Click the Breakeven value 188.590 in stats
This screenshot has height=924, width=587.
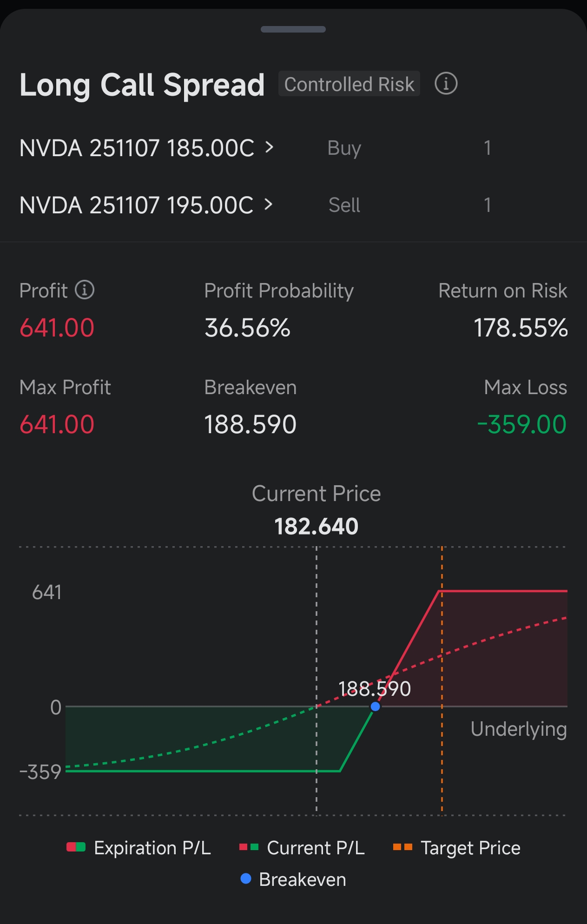tap(250, 424)
